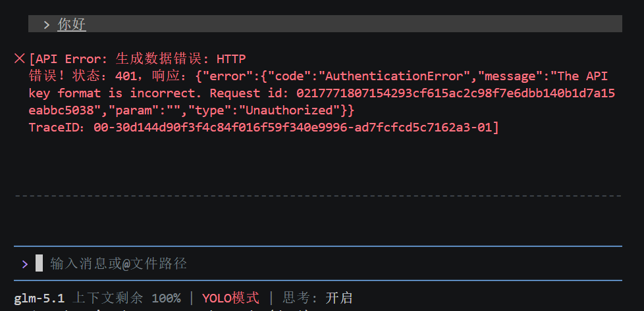This screenshot has height=311, width=644.
Task: Click the dashed separator line
Action: point(317,196)
